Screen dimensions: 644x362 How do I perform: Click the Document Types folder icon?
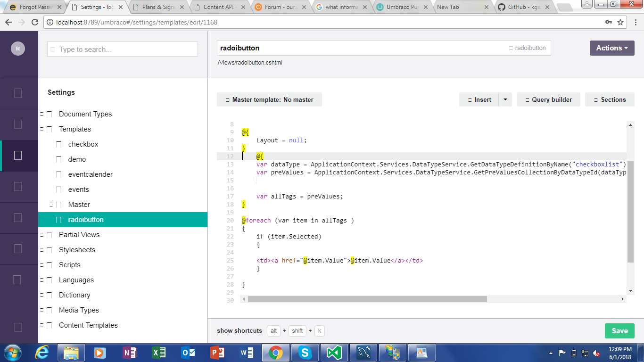pyautogui.click(x=50, y=114)
